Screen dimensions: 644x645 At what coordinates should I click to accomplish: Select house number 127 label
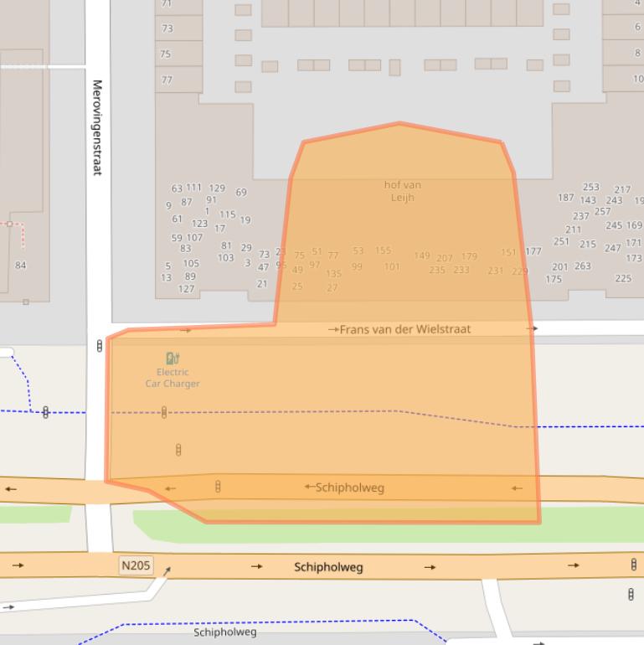186,289
